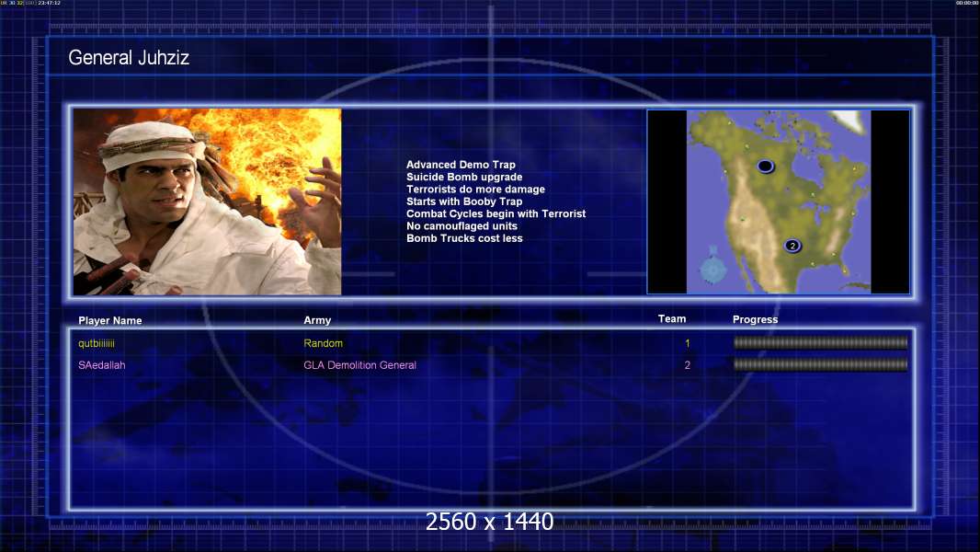Click General Juhziz portrait image
980x552 pixels.
[x=208, y=201]
